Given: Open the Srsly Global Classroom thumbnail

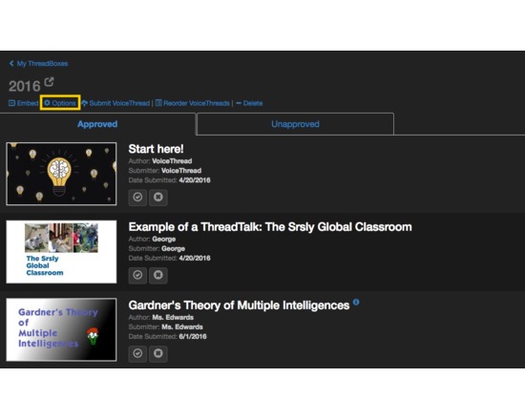Looking at the screenshot, I should (x=61, y=252).
